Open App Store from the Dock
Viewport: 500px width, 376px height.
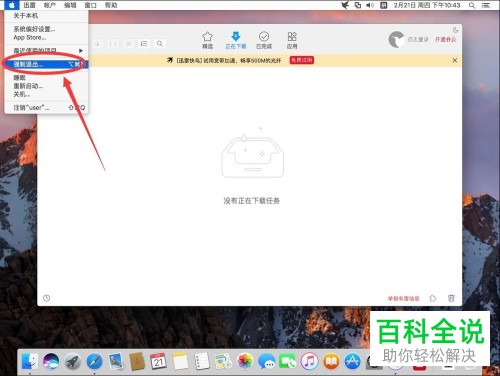352,361
